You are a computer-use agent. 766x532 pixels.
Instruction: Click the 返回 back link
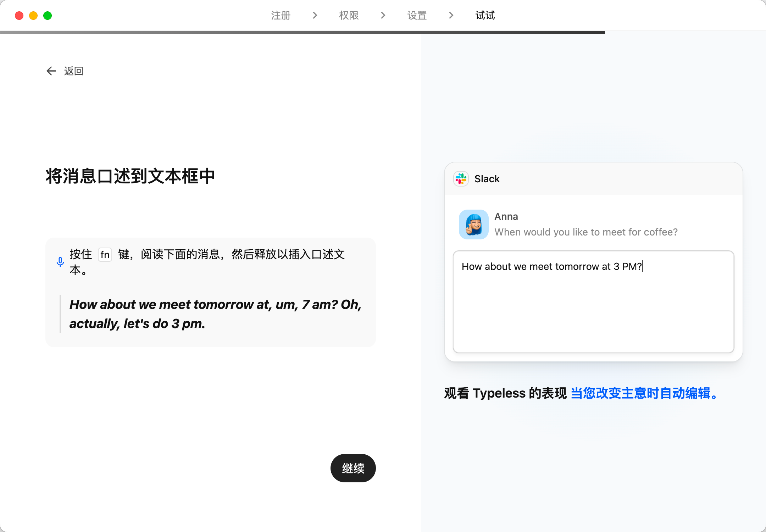point(73,71)
